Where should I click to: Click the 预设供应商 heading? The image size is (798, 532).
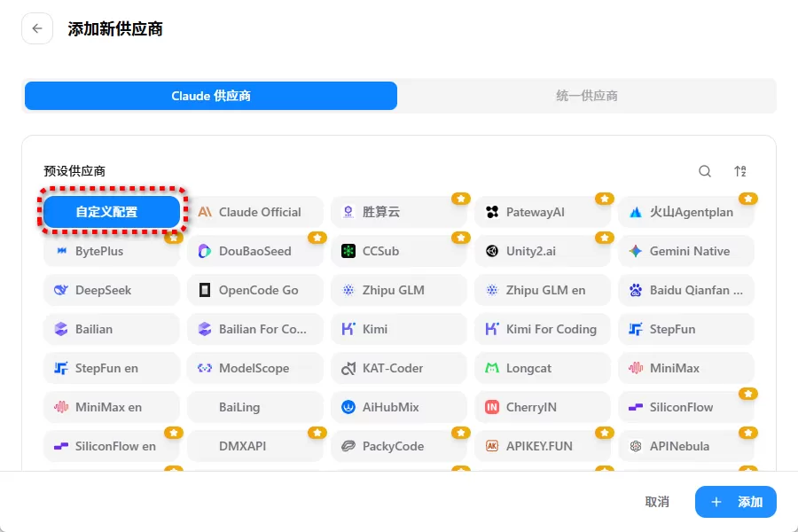[x=74, y=171]
